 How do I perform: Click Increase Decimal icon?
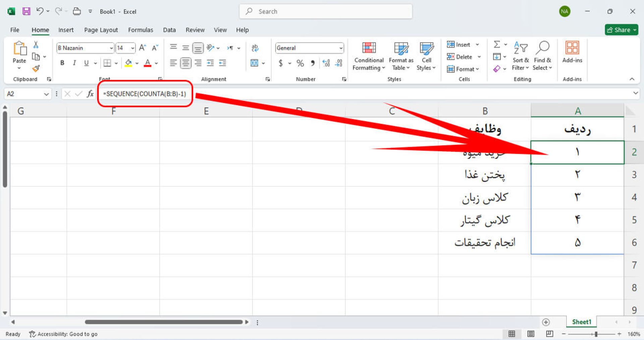326,63
